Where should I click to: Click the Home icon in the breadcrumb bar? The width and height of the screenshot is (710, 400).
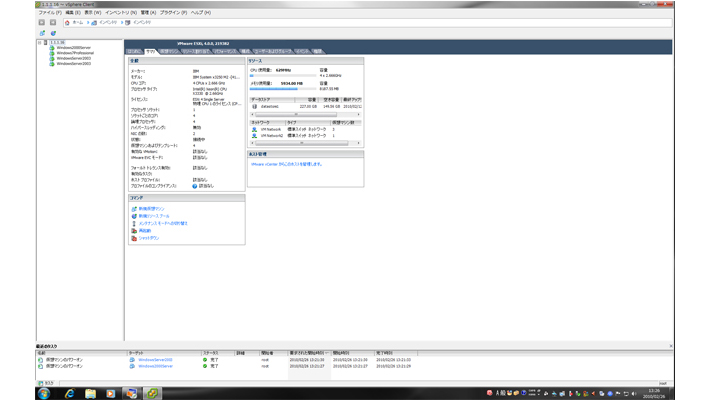click(x=67, y=22)
